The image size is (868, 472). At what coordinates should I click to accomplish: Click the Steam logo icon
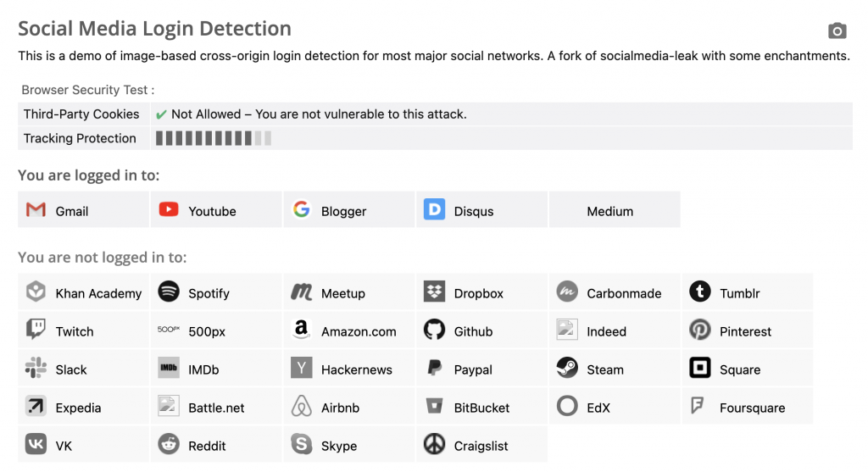pyautogui.click(x=567, y=369)
